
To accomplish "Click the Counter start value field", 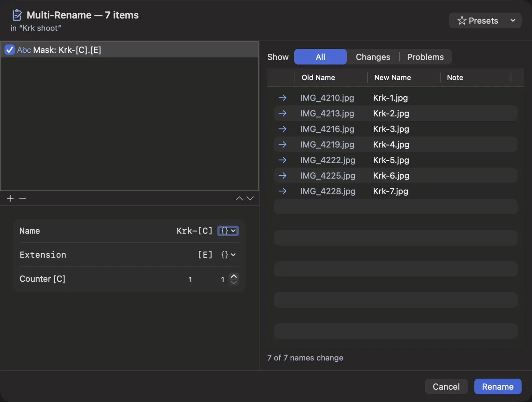I will (190, 279).
